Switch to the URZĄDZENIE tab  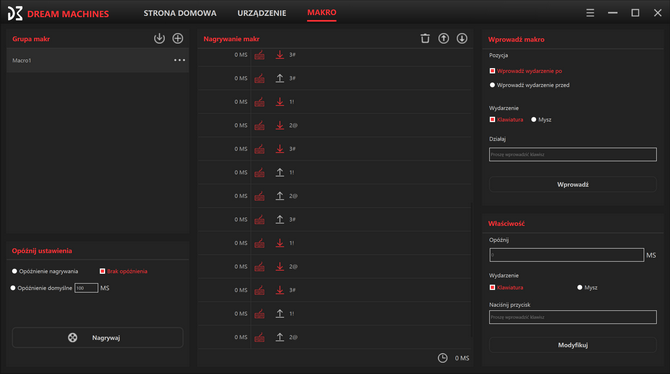point(262,13)
